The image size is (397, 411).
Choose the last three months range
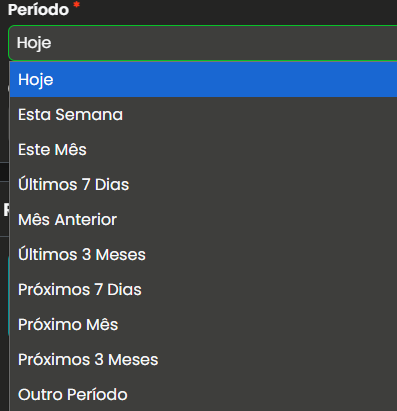coord(203,255)
